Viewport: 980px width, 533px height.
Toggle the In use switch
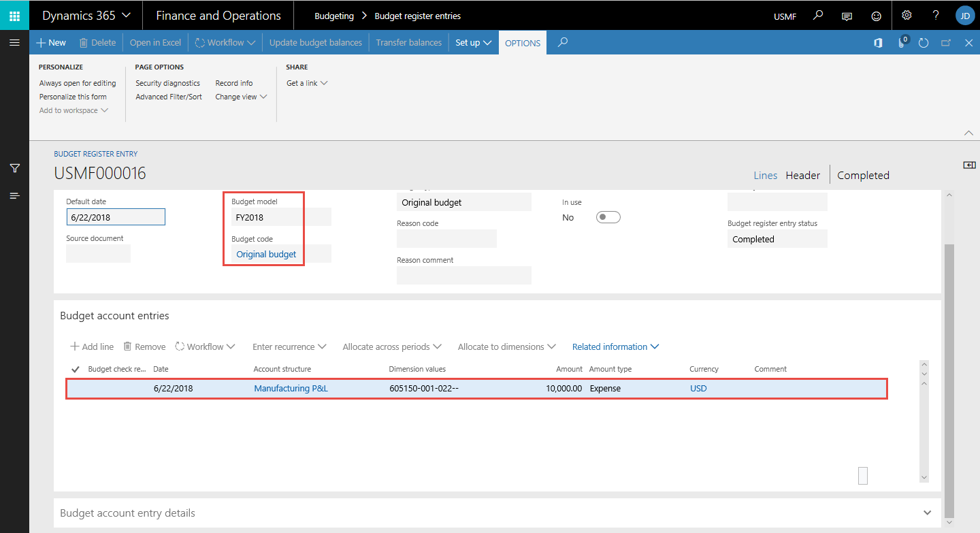[608, 217]
